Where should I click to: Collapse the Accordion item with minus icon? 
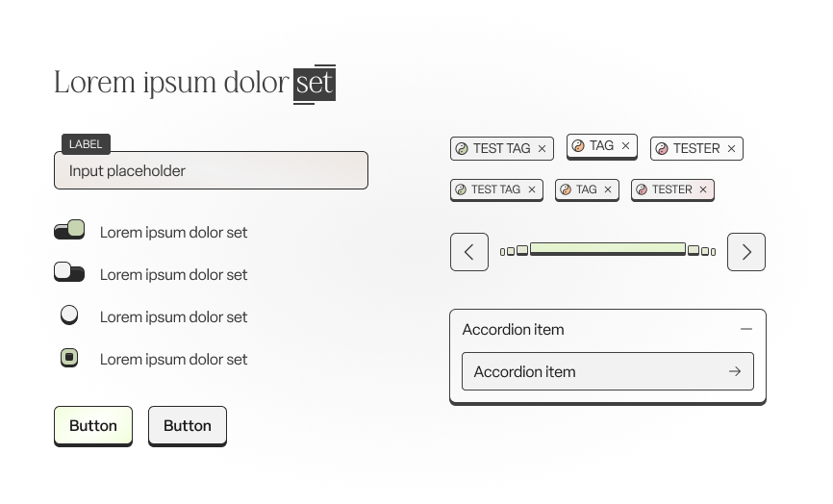[746, 329]
